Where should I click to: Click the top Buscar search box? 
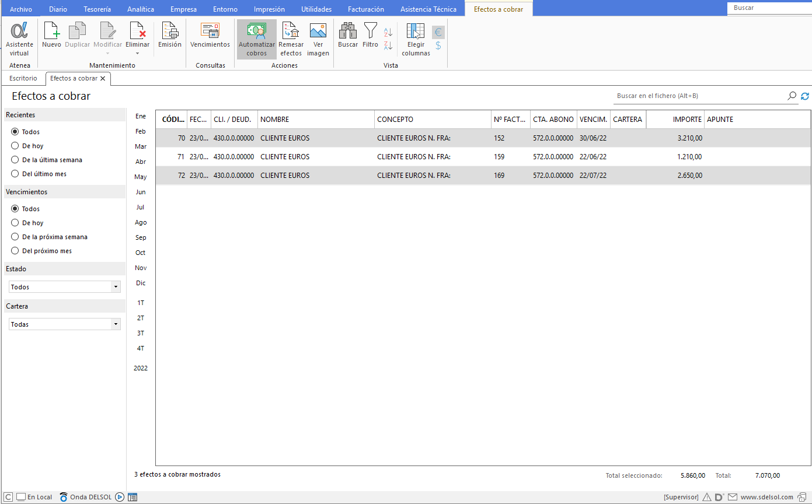click(x=769, y=8)
